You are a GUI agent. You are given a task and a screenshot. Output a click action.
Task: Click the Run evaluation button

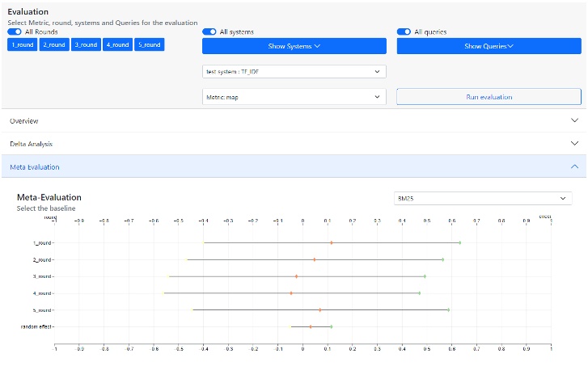pyautogui.click(x=489, y=97)
